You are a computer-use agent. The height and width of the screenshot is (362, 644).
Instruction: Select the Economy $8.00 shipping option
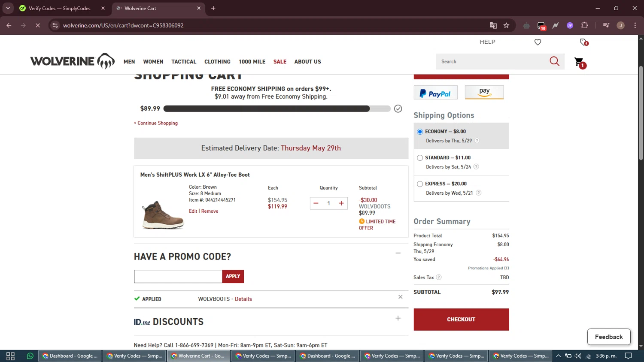point(420,132)
